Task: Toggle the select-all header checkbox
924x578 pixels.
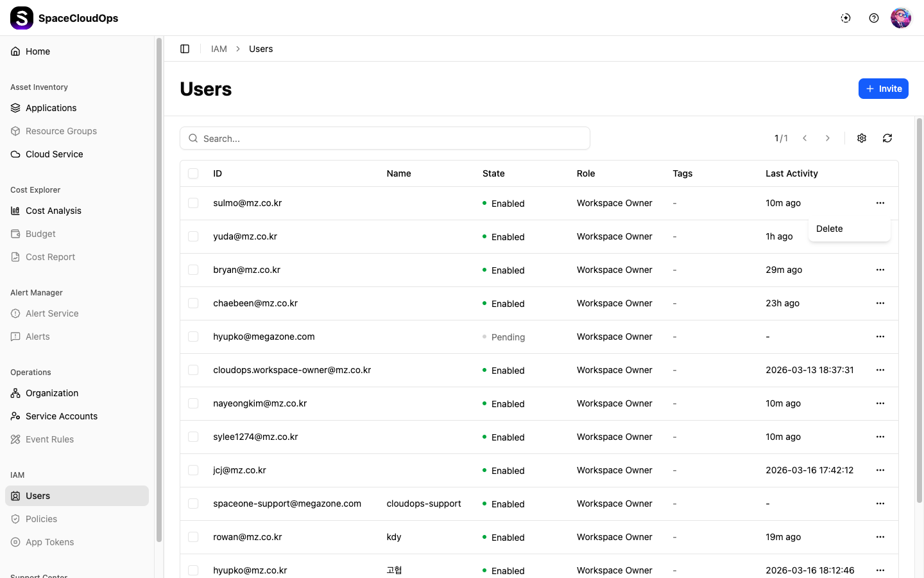Action: (193, 173)
